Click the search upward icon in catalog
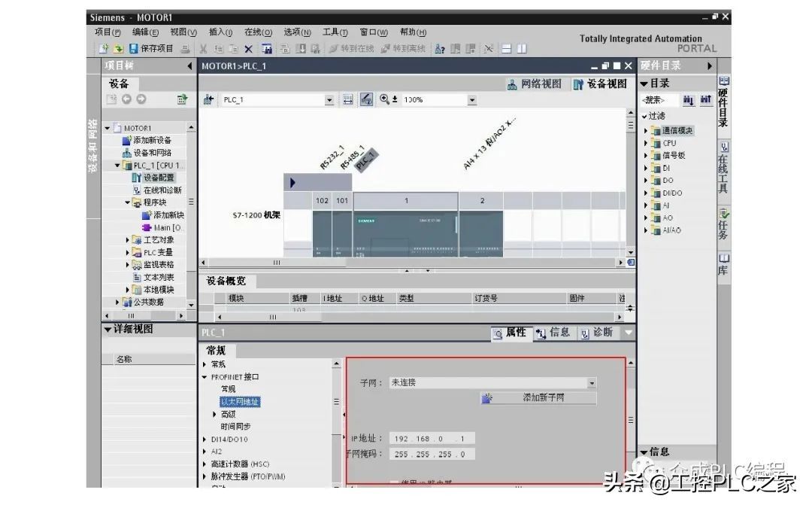The width and height of the screenshot is (812, 508). pos(706,99)
